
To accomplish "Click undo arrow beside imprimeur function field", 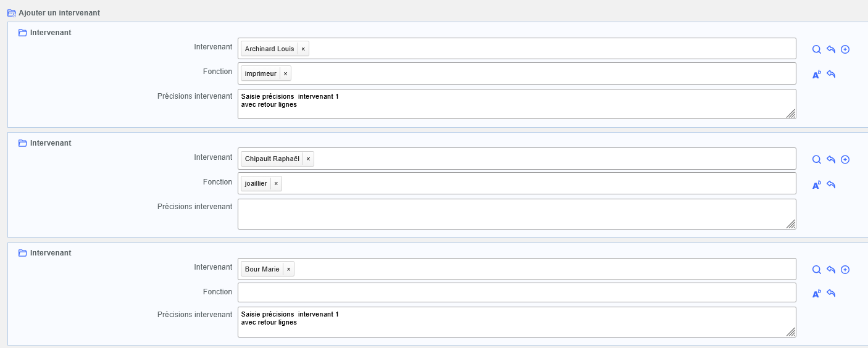I will click(831, 74).
